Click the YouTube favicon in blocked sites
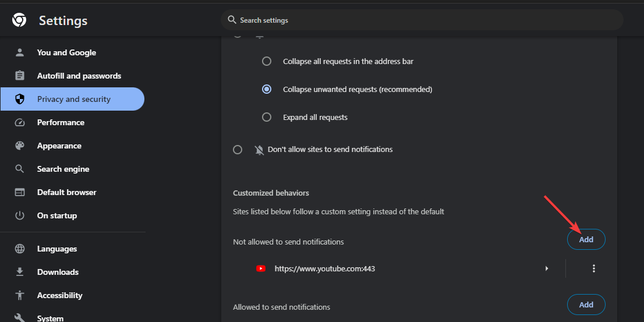Viewport: 644px width, 322px height. [261, 268]
